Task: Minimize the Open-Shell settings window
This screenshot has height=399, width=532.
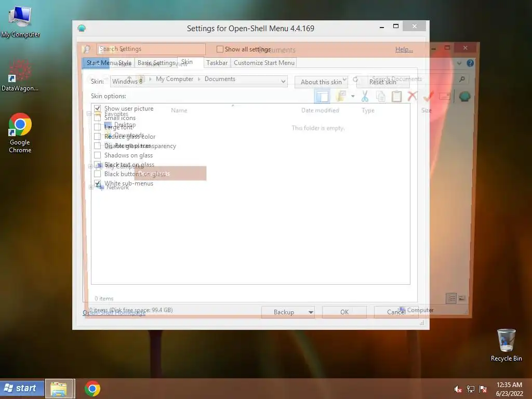Action: (x=382, y=26)
